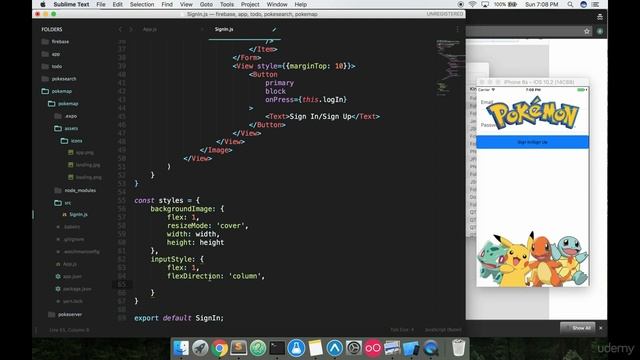640x360 pixels.
Task: Click Show All in downloads bar
Action: pyautogui.click(x=578, y=328)
